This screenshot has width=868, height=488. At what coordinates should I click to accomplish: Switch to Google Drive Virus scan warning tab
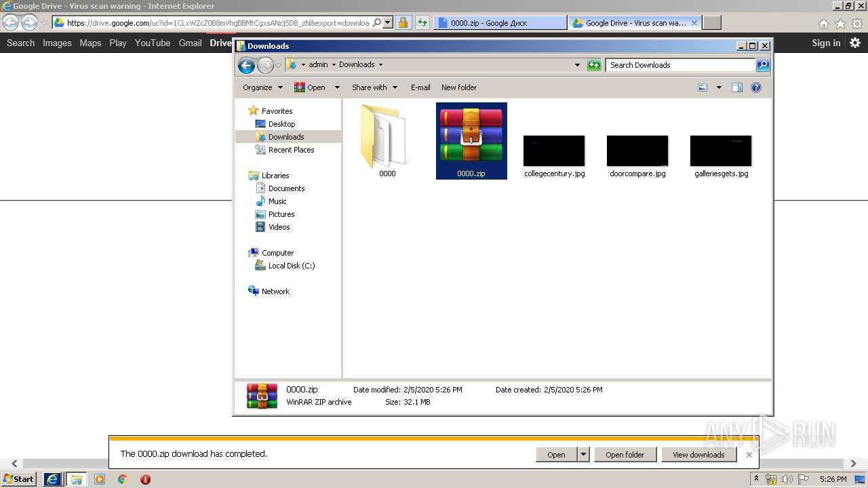[x=635, y=23]
